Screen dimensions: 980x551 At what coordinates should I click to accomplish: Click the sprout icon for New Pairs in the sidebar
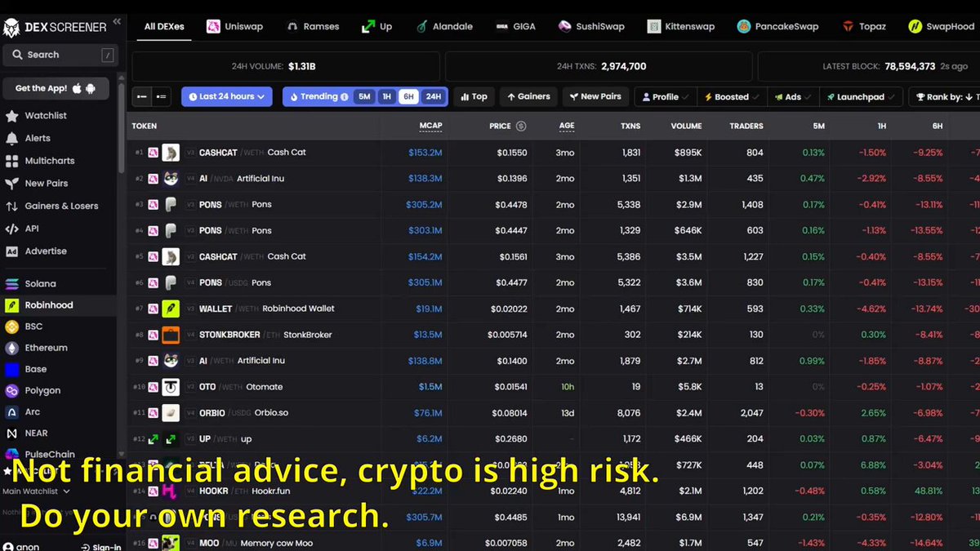coord(11,184)
